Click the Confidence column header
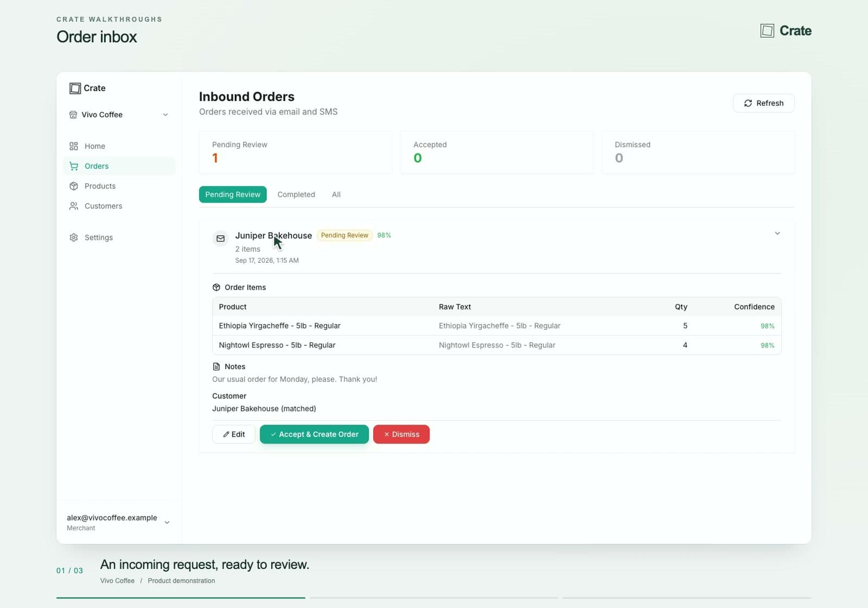Screen dimensions: 868x608 (x=754, y=307)
